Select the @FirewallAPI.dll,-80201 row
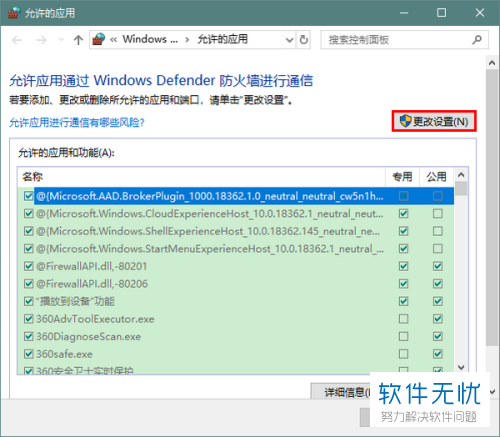This screenshot has width=500, height=437. point(236,266)
